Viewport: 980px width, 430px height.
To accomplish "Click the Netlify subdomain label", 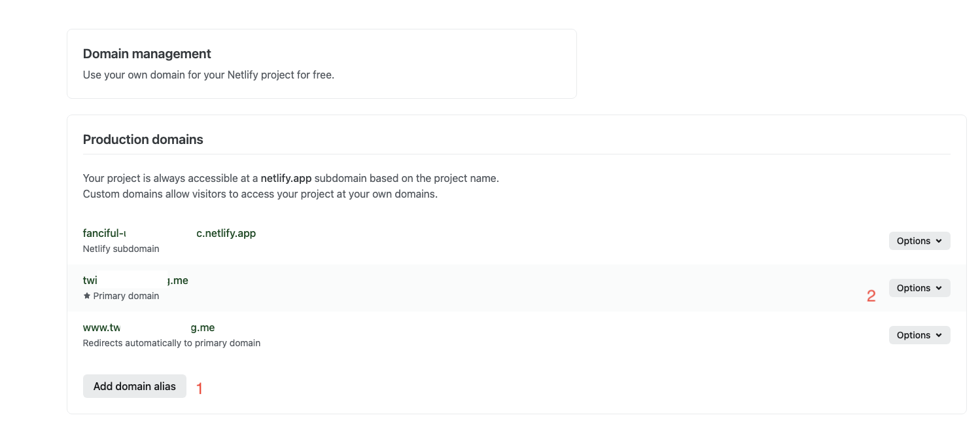I will 121,249.
